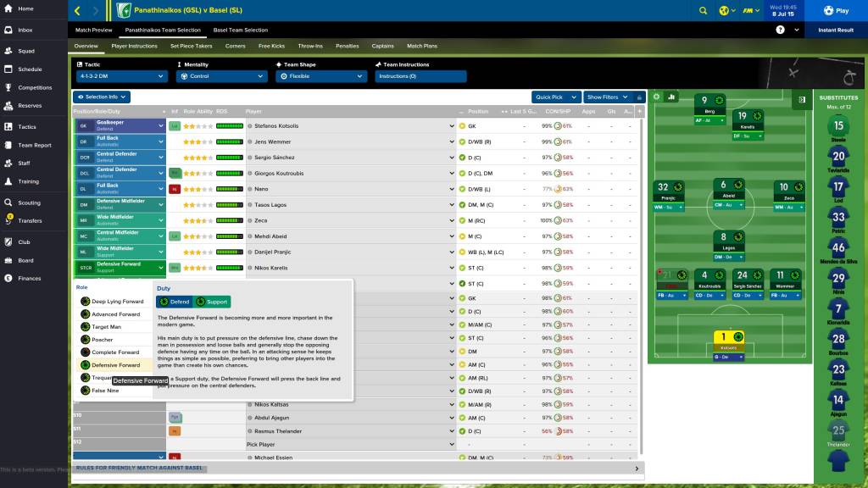Image resolution: width=868 pixels, height=488 pixels.
Task: Open the 4-1-3-2 DM tactic dropdown
Action: coord(119,76)
